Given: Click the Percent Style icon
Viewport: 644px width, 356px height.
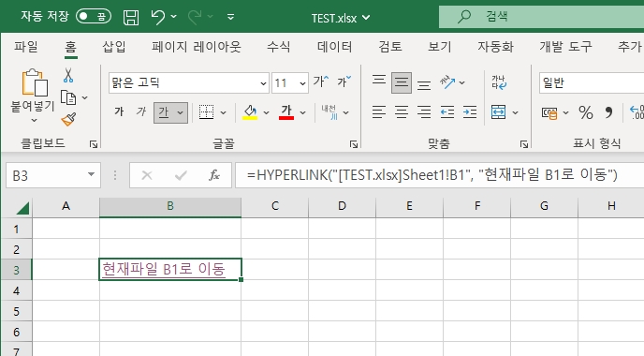Looking at the screenshot, I should tap(586, 112).
